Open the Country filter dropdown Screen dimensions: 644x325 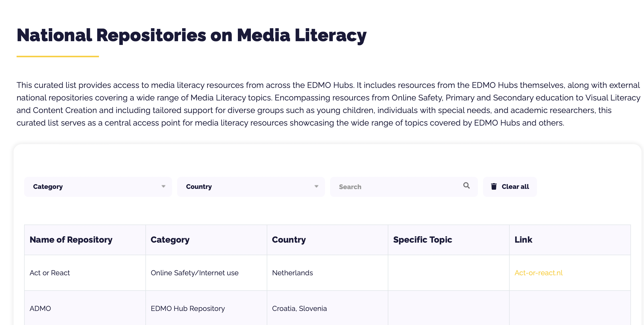coord(251,187)
